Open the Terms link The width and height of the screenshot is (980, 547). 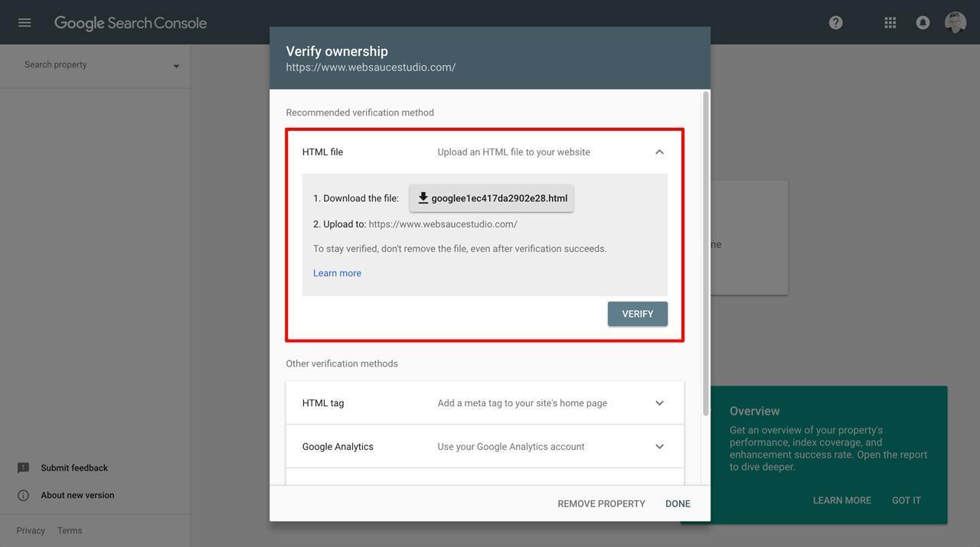tap(70, 530)
